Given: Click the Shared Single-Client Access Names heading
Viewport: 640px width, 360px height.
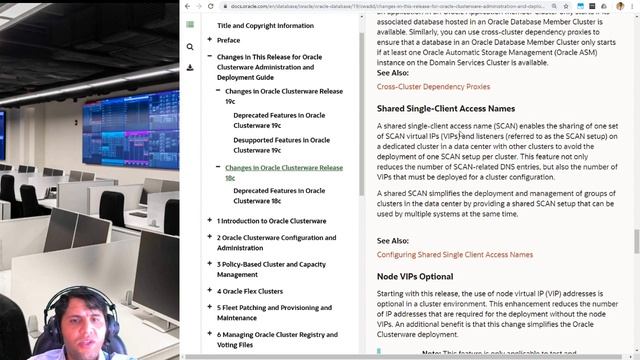Looking at the screenshot, I should pos(446,109).
